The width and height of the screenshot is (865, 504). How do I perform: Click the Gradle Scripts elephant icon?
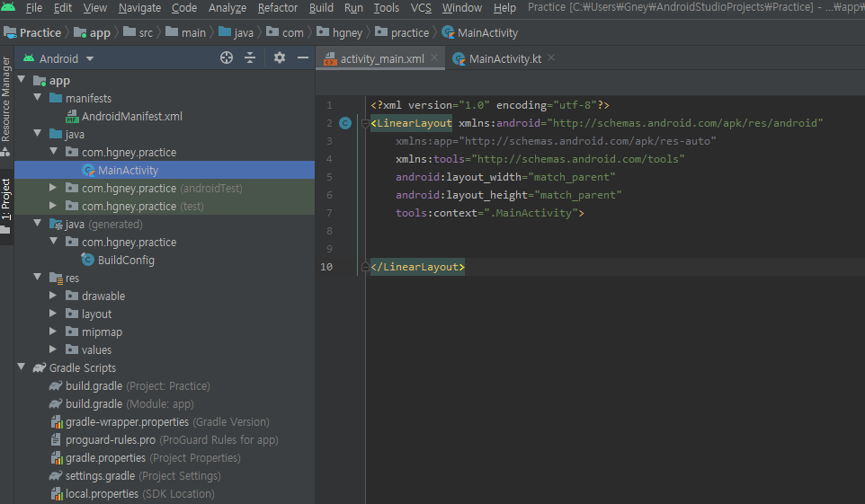point(40,367)
